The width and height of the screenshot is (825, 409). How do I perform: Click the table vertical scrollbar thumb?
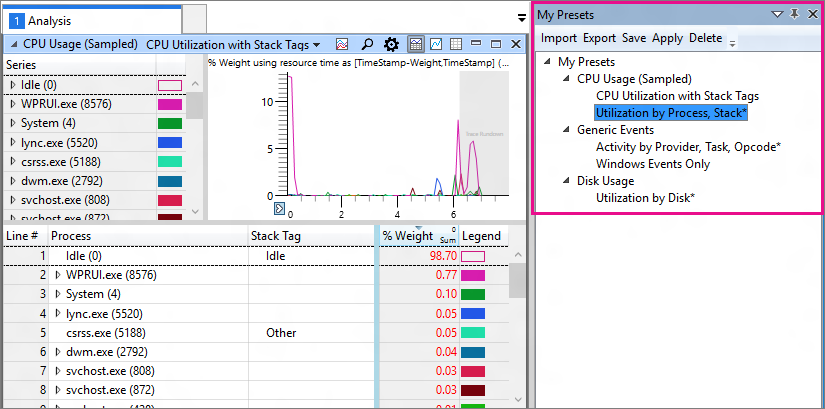pos(517,281)
